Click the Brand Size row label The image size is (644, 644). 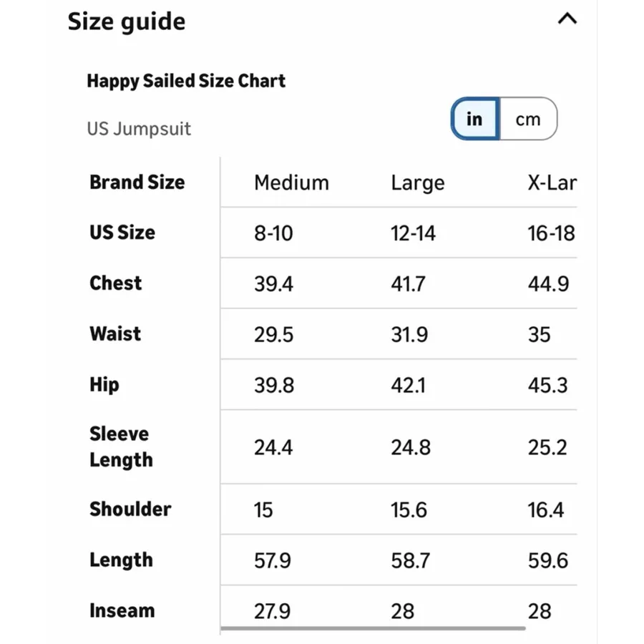(137, 182)
